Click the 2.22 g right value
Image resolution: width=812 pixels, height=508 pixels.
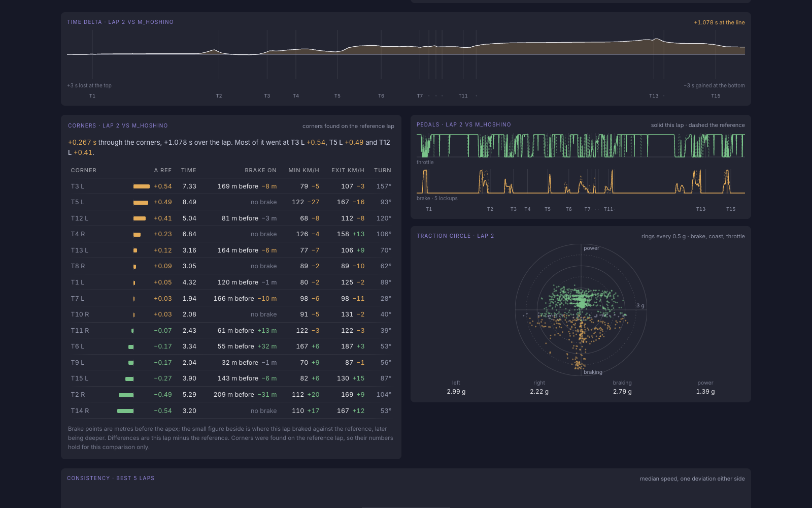(539, 392)
